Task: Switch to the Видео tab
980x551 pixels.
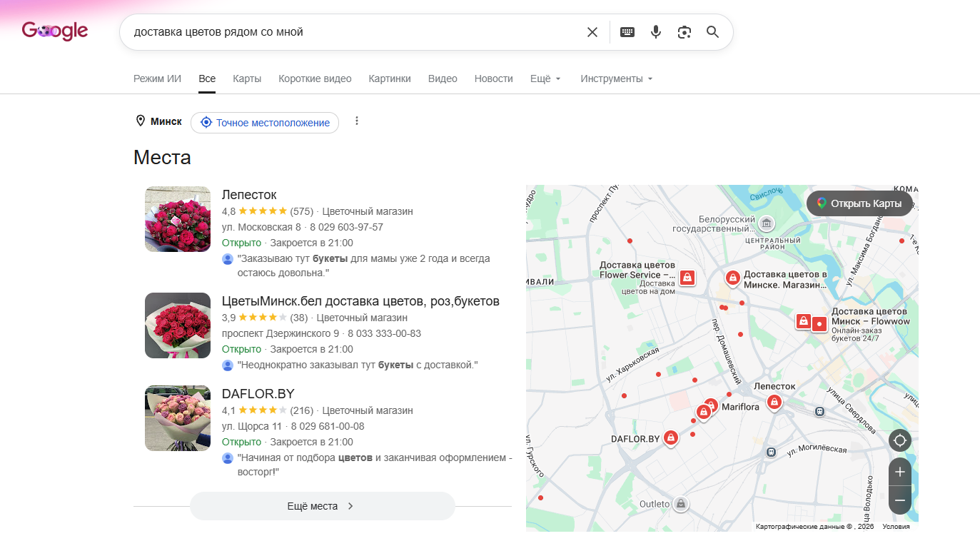Action: pyautogui.click(x=443, y=79)
